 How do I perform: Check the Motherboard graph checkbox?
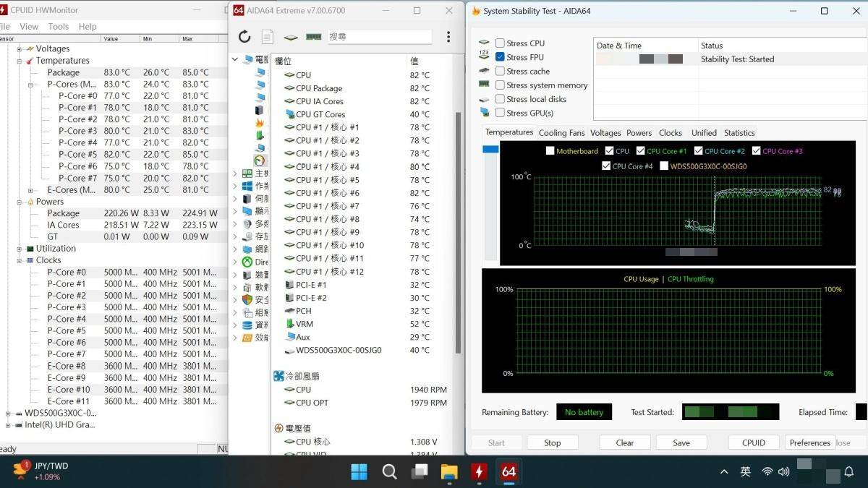(x=550, y=151)
